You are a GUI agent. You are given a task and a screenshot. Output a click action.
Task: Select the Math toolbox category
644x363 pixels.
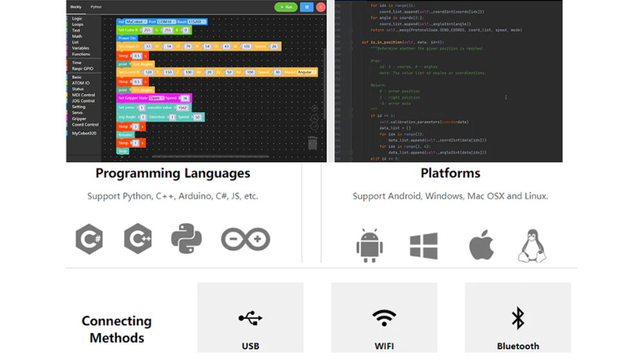[77, 37]
